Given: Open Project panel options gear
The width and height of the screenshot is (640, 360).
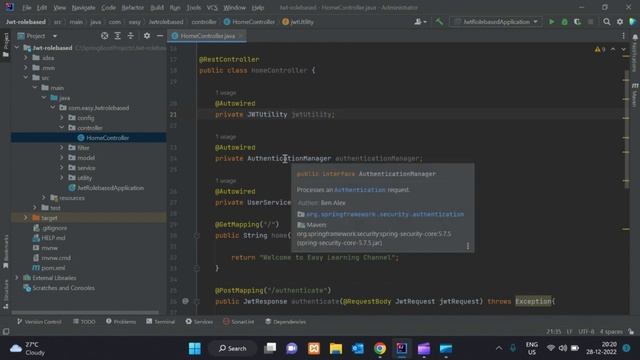Looking at the screenshot, I should 147,36.
